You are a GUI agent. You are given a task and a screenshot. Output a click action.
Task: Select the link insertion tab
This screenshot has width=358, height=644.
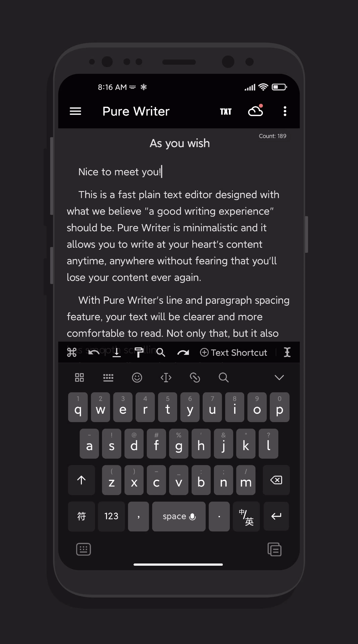[x=194, y=377]
